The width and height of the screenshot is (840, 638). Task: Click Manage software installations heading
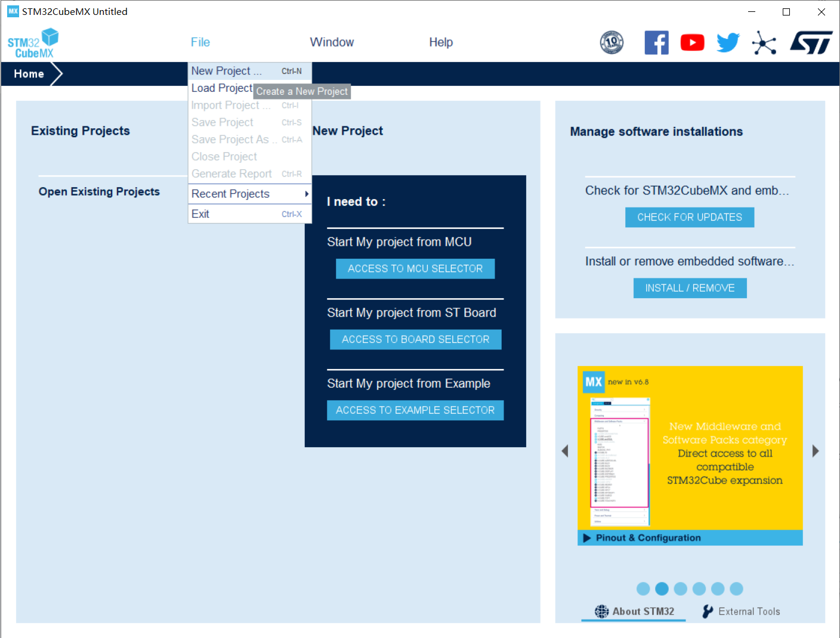[x=656, y=132]
